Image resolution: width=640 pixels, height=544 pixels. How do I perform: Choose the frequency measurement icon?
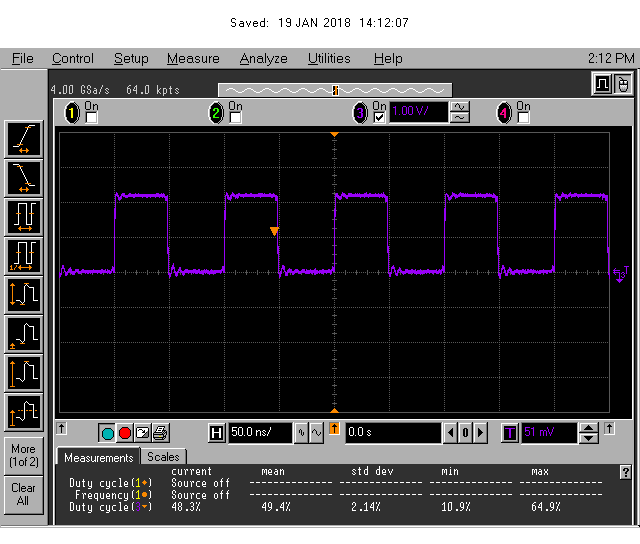(24, 256)
